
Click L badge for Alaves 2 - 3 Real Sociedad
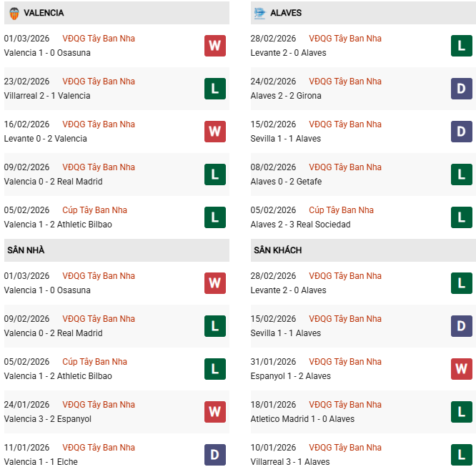(461, 217)
